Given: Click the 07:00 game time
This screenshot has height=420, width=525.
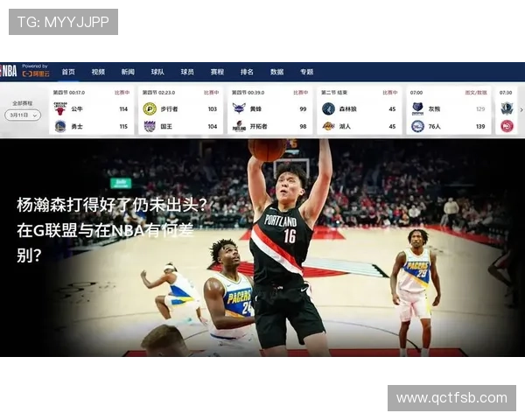Looking at the screenshot, I should point(416,93).
